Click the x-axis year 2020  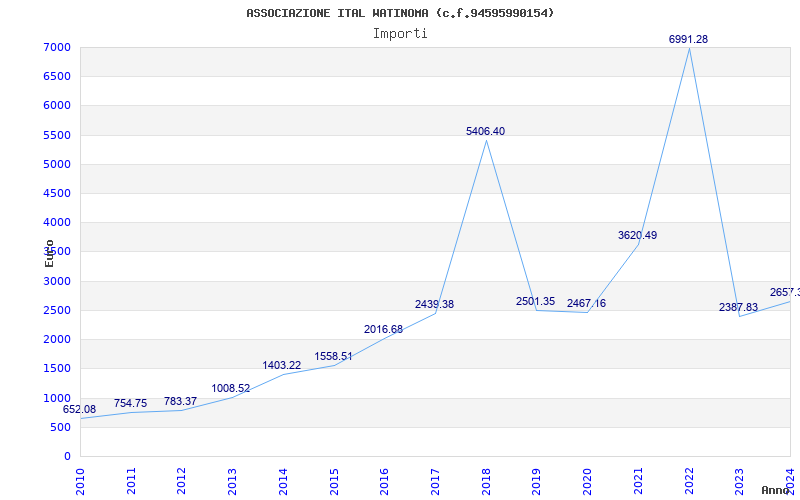(x=587, y=482)
